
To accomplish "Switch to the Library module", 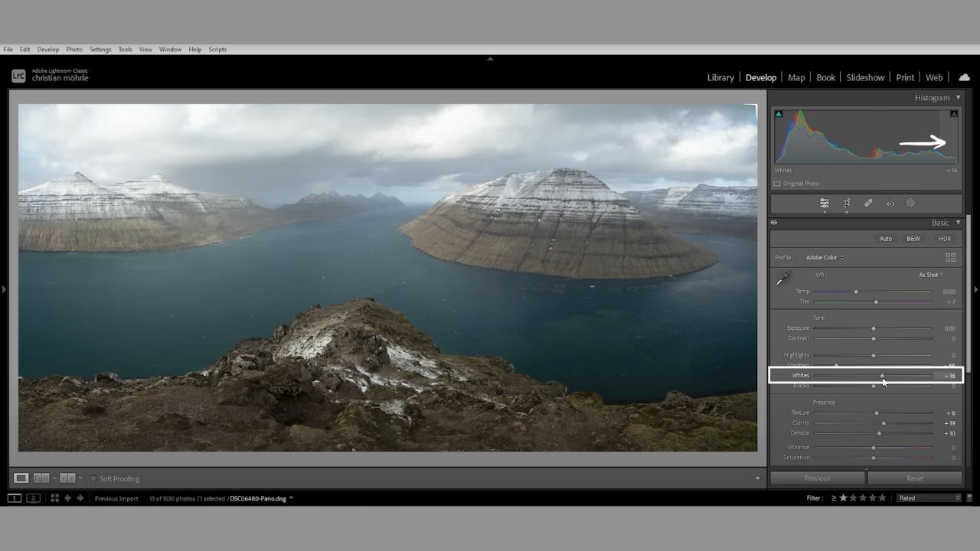I will (x=720, y=77).
